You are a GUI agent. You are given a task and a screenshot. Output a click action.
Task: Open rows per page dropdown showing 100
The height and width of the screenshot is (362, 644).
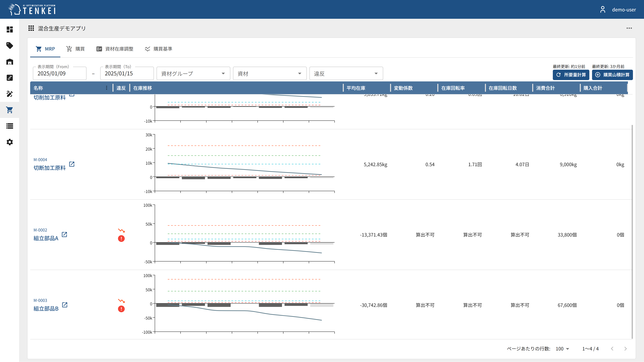pos(562,349)
